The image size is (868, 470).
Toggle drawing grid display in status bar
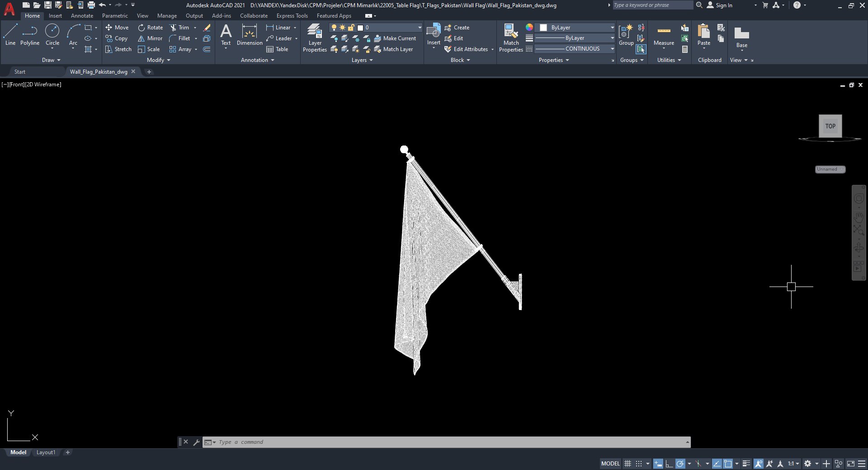pyautogui.click(x=627, y=464)
